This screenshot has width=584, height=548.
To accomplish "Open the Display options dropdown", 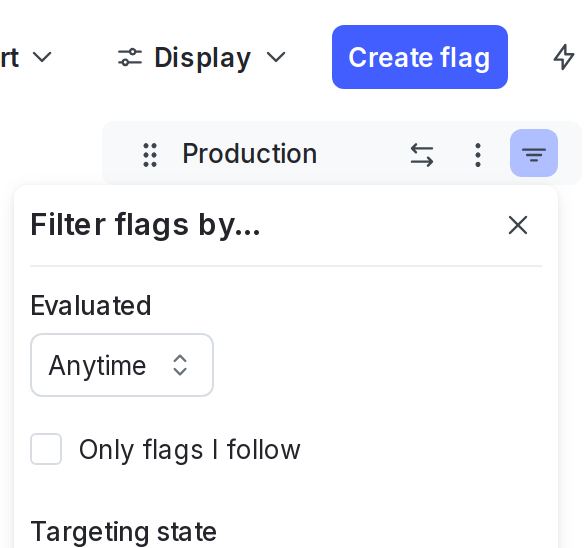I will pyautogui.click(x=201, y=57).
